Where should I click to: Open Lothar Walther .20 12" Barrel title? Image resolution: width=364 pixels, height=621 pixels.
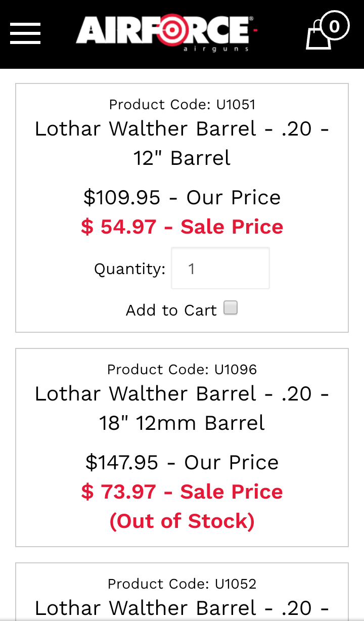(x=182, y=143)
